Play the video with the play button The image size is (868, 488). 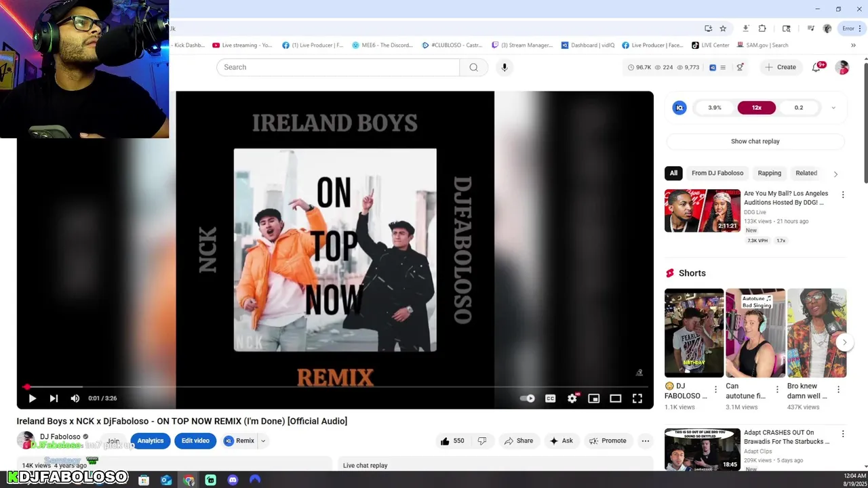(32, 399)
